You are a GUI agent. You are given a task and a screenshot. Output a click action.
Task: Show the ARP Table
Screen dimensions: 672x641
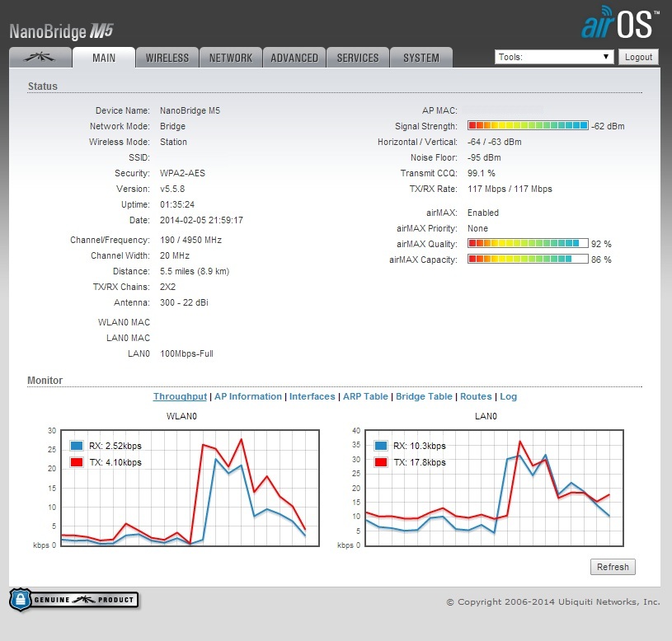(365, 396)
